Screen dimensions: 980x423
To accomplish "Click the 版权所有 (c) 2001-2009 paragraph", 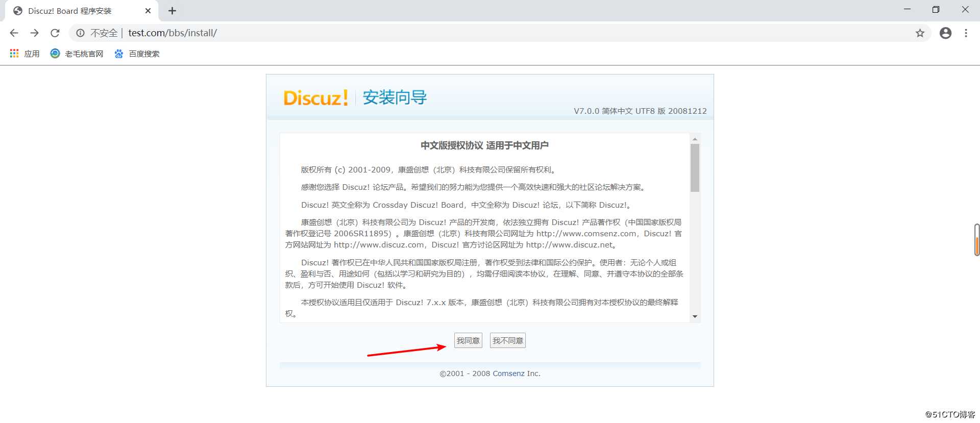I will coord(429,170).
